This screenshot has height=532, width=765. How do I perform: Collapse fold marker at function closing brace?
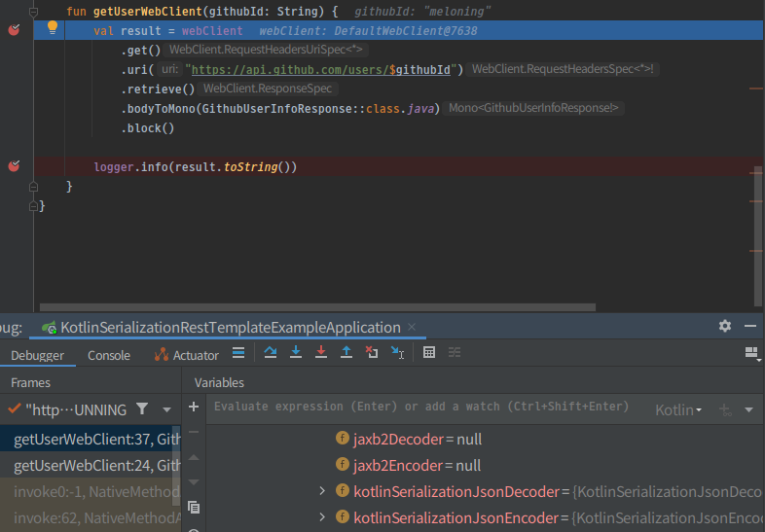point(33,187)
